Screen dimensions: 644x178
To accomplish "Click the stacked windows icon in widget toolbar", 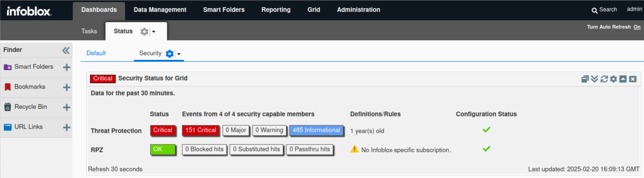I will tap(585, 79).
